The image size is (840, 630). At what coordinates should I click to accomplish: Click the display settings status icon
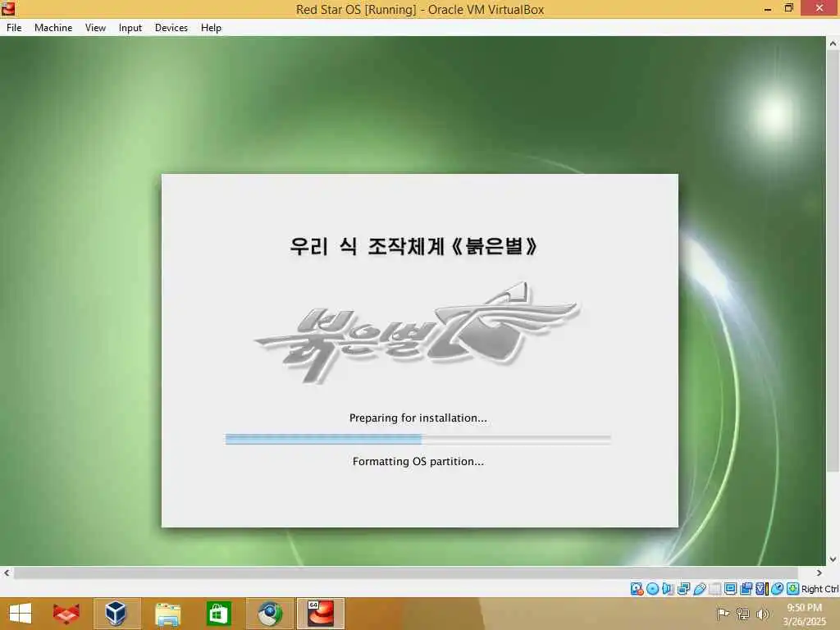730,589
